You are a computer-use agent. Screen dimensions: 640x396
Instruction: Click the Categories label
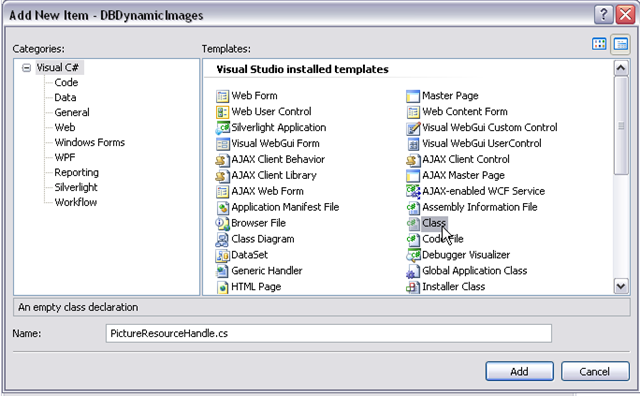tap(38, 49)
